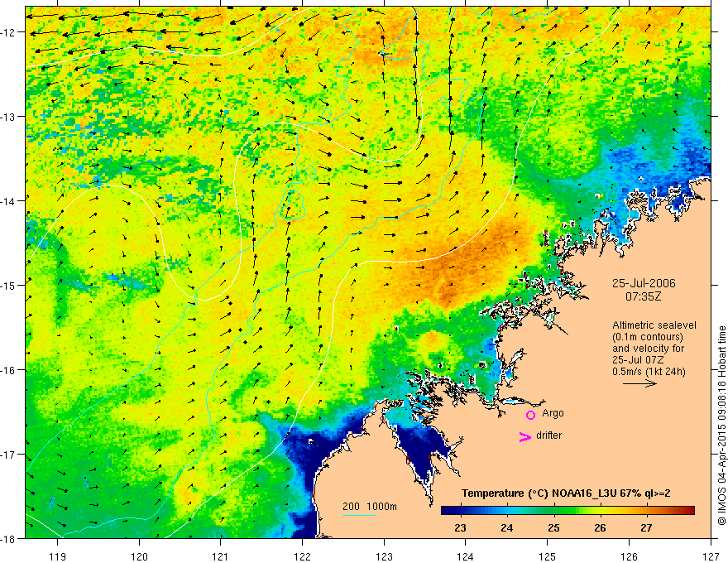Click the longitude axis label 120
The image size is (728, 563).
pyautogui.click(x=139, y=556)
